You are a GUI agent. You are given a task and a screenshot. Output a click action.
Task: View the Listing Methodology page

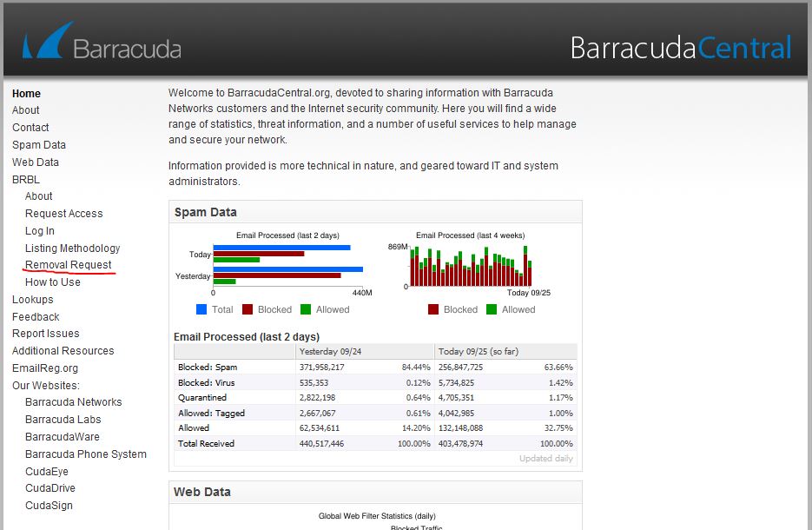pyautogui.click(x=72, y=248)
